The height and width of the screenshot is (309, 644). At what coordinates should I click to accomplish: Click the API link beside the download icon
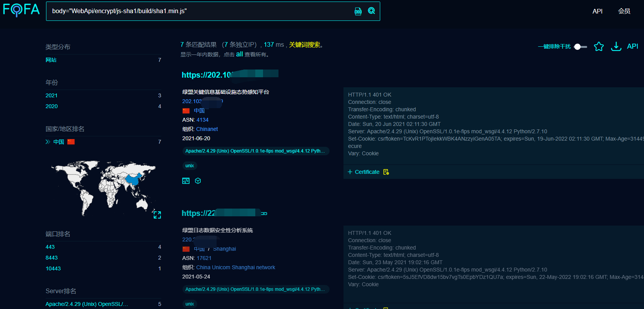point(633,46)
